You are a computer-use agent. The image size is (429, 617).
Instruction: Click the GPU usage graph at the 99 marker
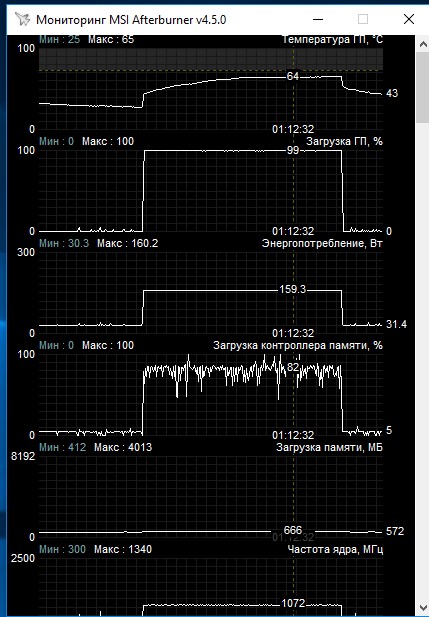coord(293,150)
